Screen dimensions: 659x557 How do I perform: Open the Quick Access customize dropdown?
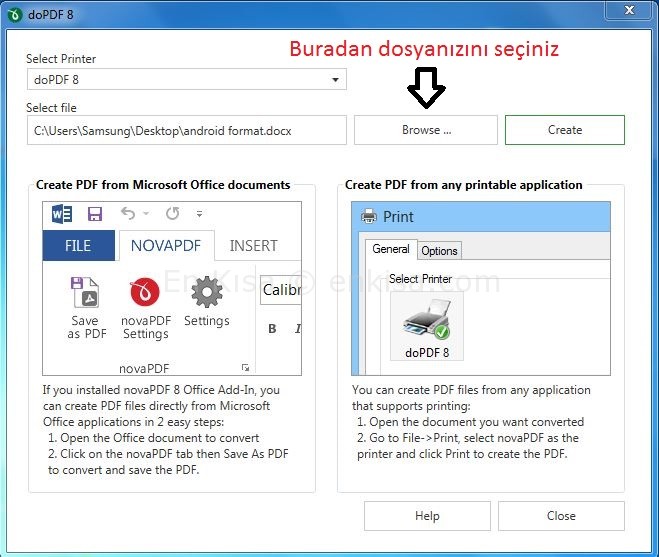200,214
